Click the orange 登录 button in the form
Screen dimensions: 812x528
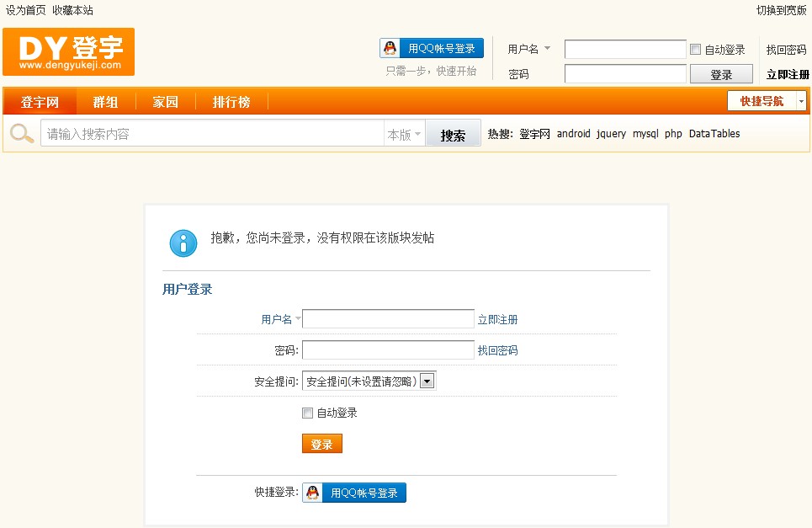point(321,443)
